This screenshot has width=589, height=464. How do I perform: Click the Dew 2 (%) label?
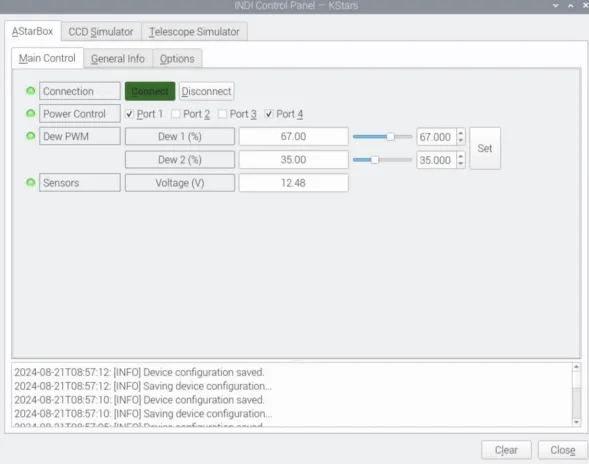(x=180, y=160)
